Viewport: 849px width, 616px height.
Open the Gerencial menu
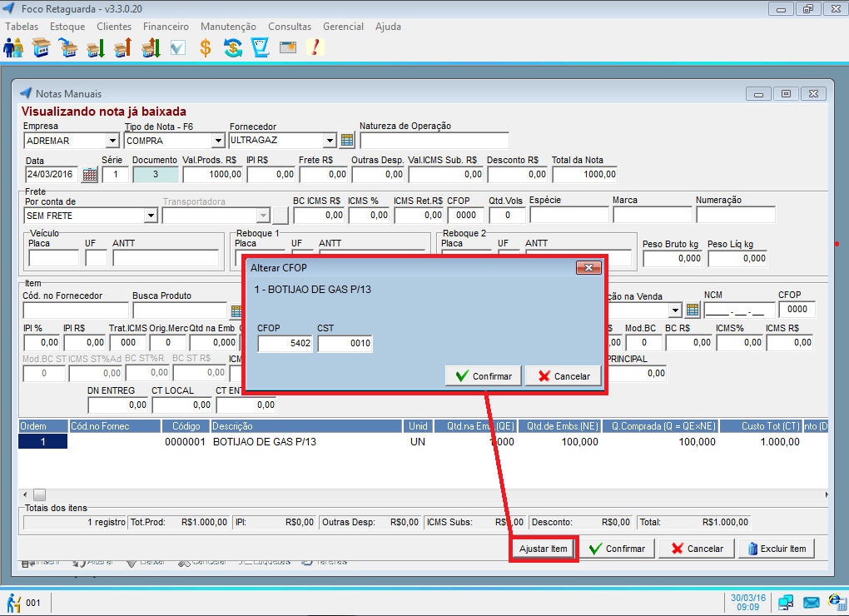tap(343, 27)
